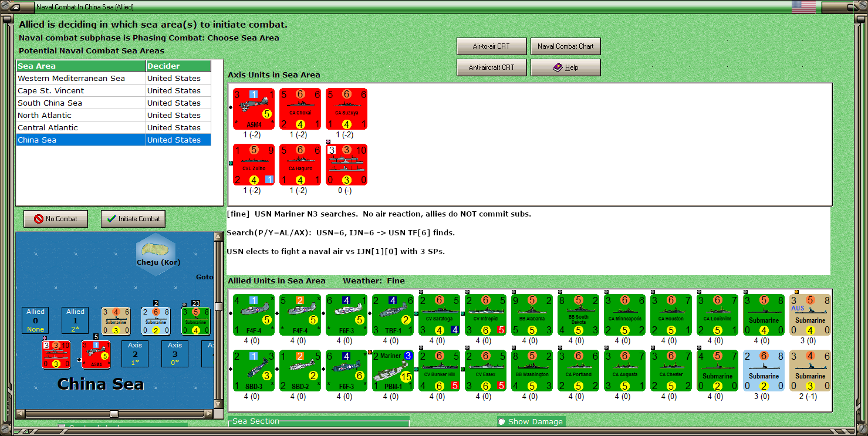The width and height of the screenshot is (868, 436).
Task: Click the map's vertical scrollbar down arrow
Action: click(219, 404)
